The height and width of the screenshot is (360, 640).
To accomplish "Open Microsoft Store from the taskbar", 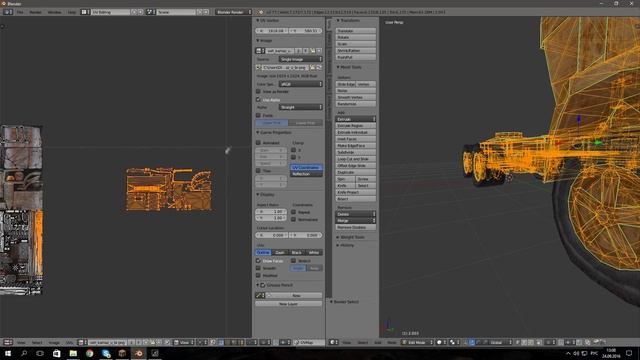I will tap(57, 353).
